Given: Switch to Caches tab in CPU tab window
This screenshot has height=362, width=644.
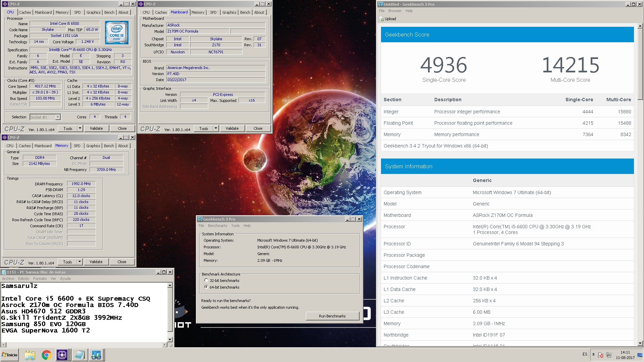Looking at the screenshot, I should (x=25, y=12).
